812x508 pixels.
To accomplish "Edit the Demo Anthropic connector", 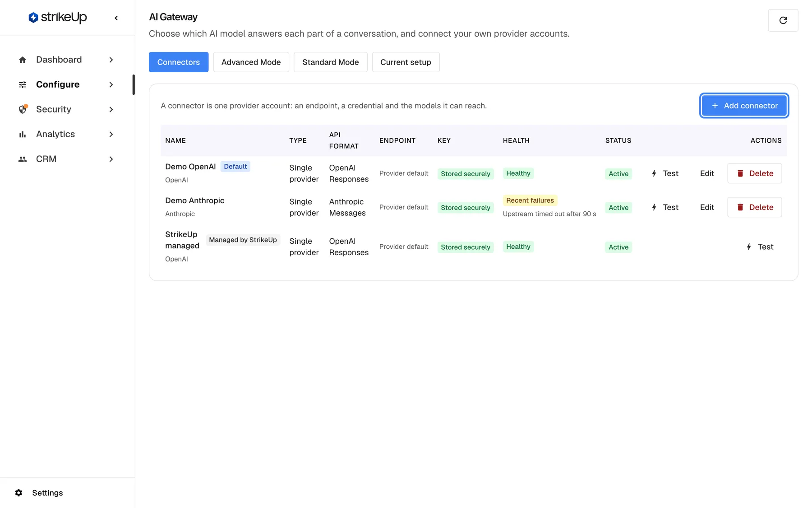I will click(x=707, y=207).
